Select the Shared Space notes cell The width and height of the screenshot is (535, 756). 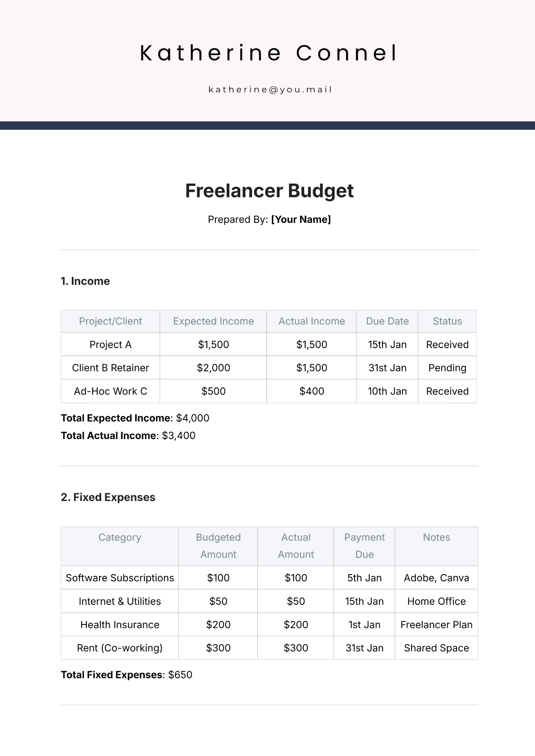[436, 648]
